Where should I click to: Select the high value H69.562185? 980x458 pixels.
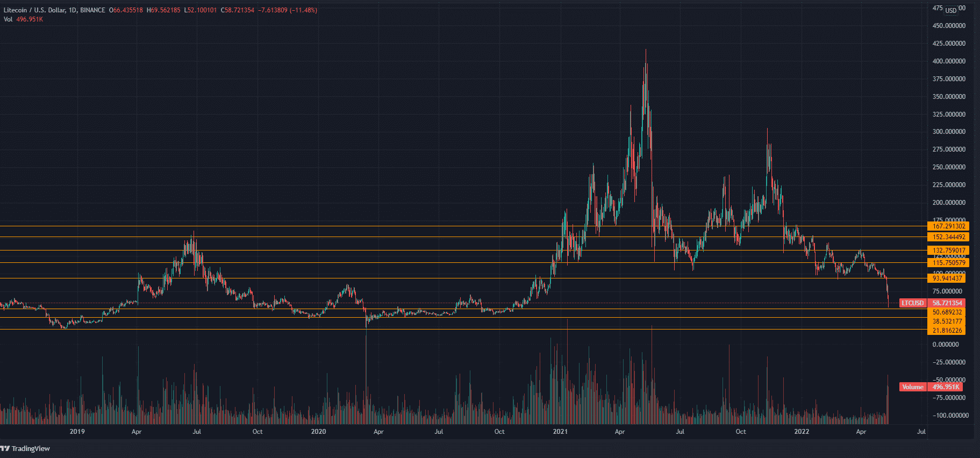click(x=163, y=10)
